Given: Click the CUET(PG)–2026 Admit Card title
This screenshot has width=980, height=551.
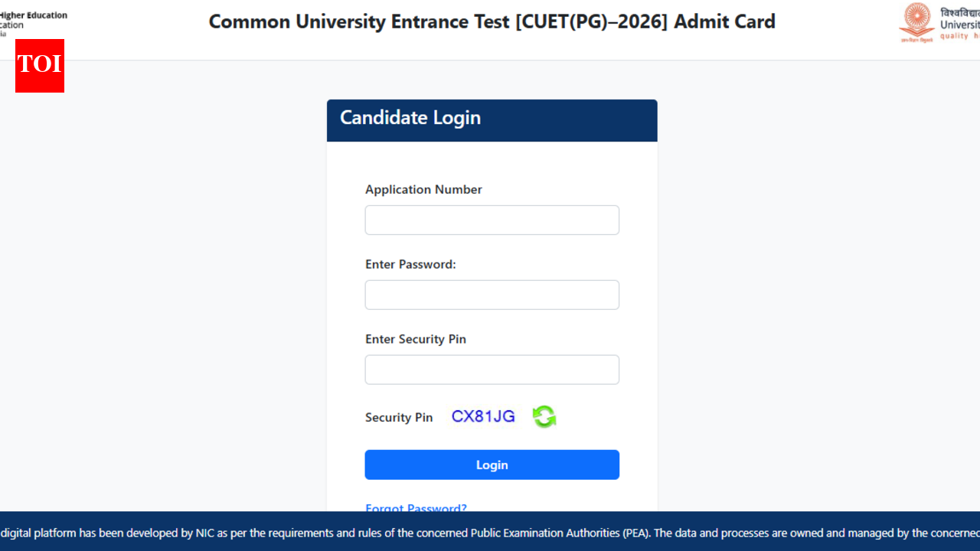Looking at the screenshot, I should pyautogui.click(x=491, y=21).
